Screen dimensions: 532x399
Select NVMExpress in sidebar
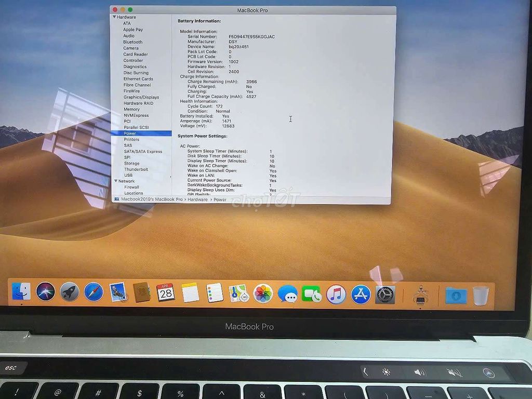136,115
